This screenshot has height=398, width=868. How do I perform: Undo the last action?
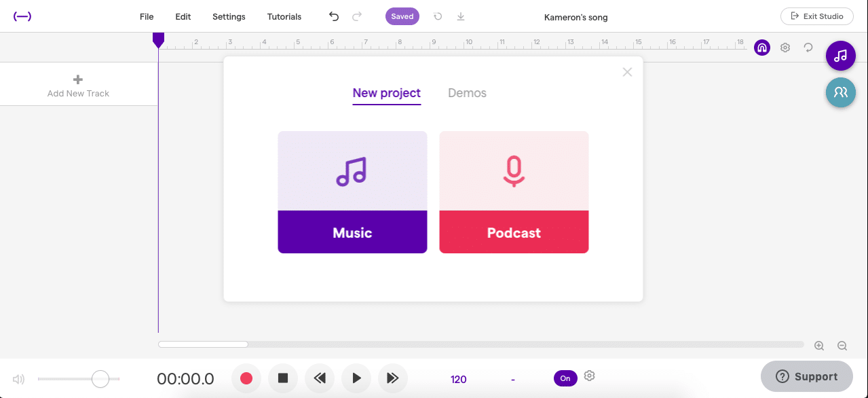click(x=333, y=16)
